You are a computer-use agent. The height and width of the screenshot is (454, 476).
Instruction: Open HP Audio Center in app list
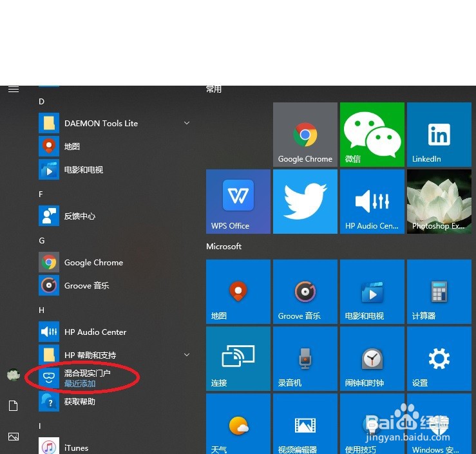tap(114, 332)
